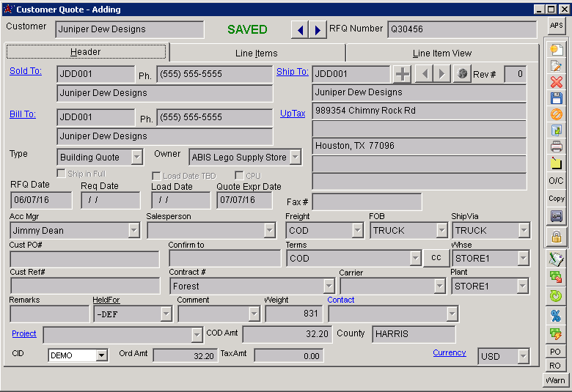Click the globe icon next to Rev #

click(462, 74)
